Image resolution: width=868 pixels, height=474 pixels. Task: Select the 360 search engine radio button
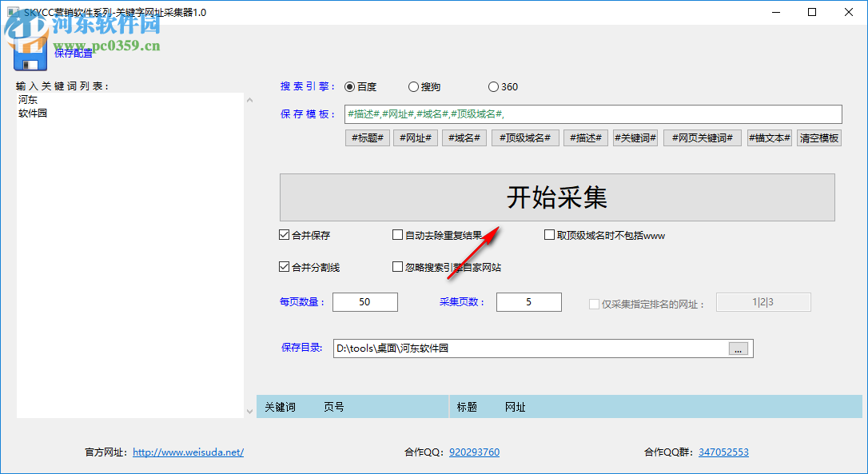tap(493, 86)
